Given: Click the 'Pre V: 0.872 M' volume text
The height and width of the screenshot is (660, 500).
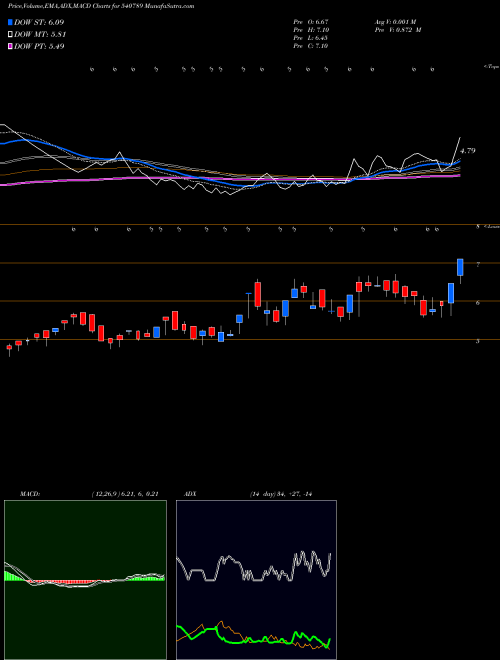Looking at the screenshot, I should pyautogui.click(x=398, y=30).
